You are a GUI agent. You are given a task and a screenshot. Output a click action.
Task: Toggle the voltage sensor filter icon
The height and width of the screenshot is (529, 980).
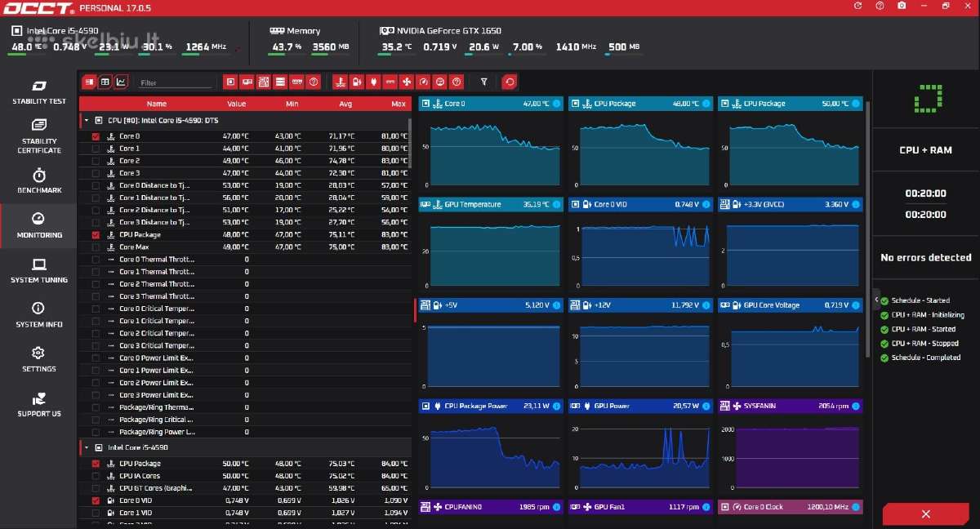point(356,82)
